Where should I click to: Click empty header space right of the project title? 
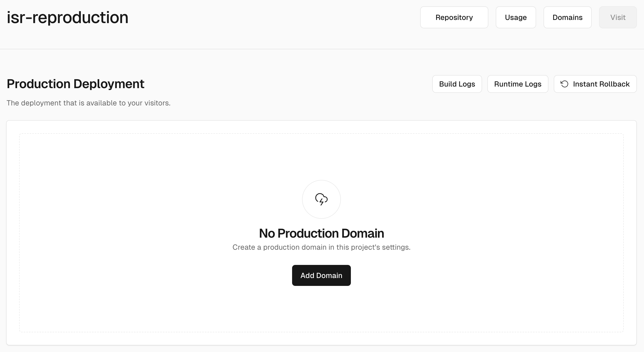click(262, 18)
